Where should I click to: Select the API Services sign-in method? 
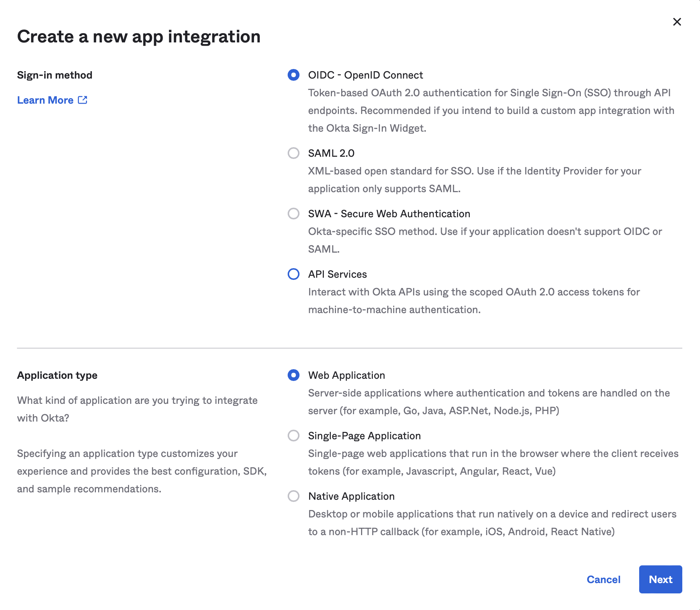click(x=293, y=274)
